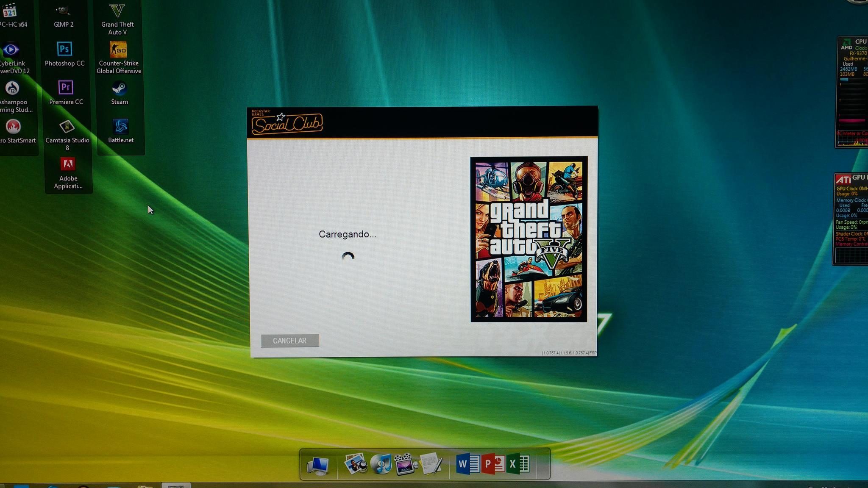Open the text document and pen dock icon
Screen dimensions: 868x488
click(x=431, y=464)
